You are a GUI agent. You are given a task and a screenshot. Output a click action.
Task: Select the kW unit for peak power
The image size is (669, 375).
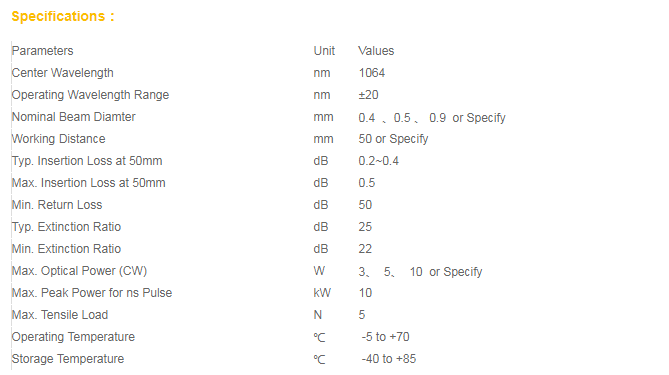pyautogui.click(x=322, y=293)
